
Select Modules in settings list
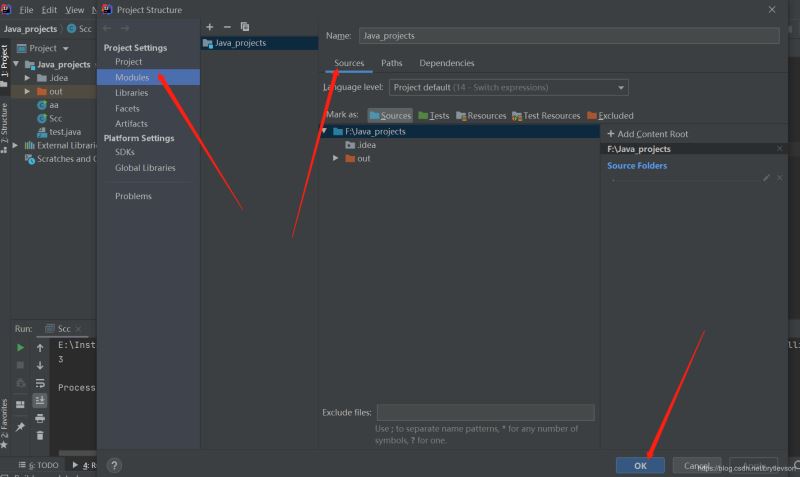point(148,77)
